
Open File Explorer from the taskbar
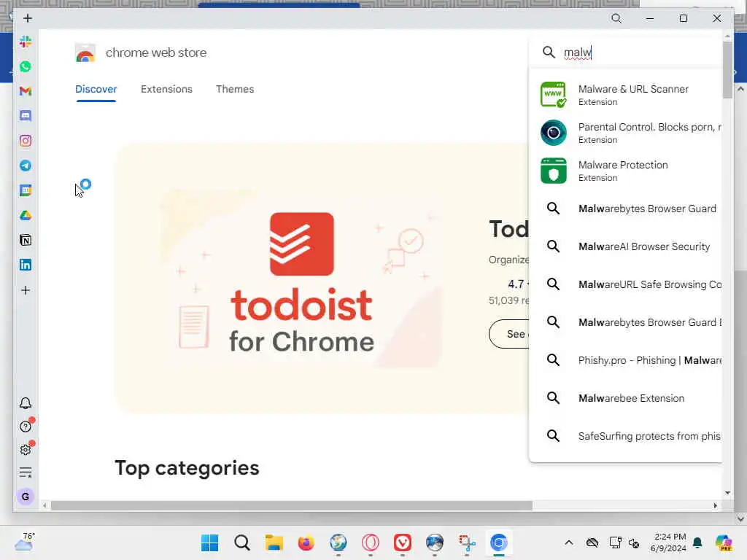tap(274, 542)
